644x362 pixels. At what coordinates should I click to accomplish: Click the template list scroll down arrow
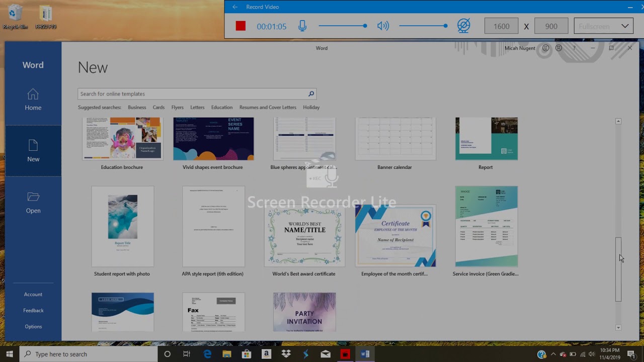tap(618, 328)
